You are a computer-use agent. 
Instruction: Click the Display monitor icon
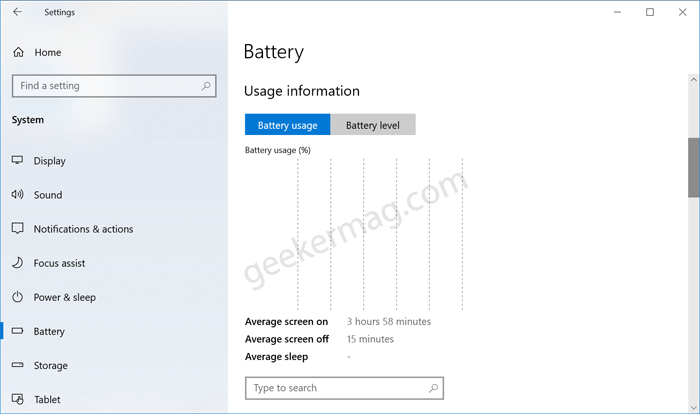click(17, 160)
